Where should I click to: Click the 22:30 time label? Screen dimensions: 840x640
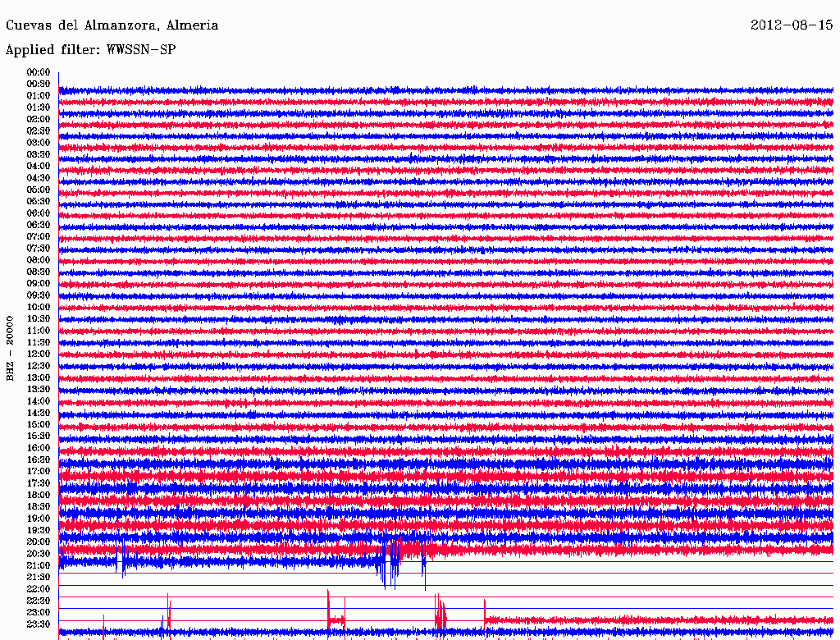pos(39,601)
